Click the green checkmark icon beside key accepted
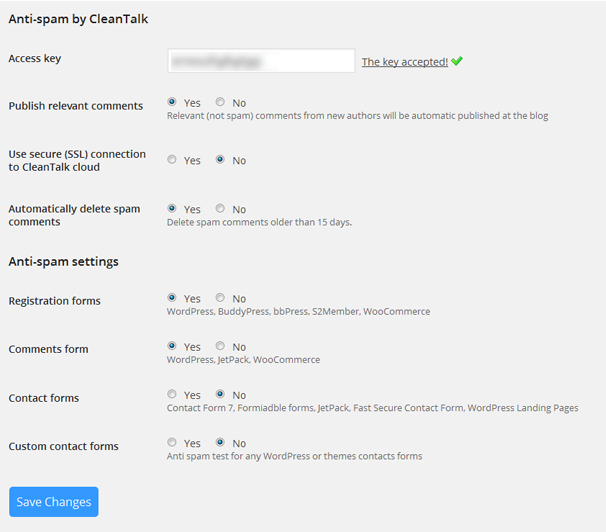 (x=457, y=61)
